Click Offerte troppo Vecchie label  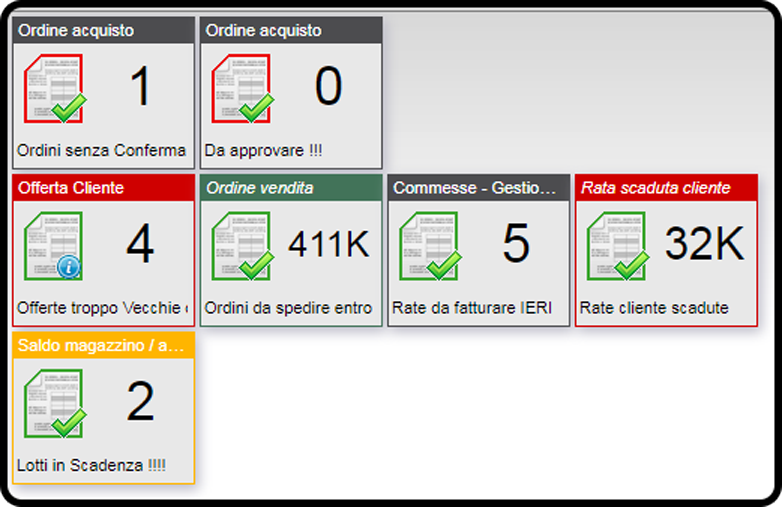(x=102, y=308)
